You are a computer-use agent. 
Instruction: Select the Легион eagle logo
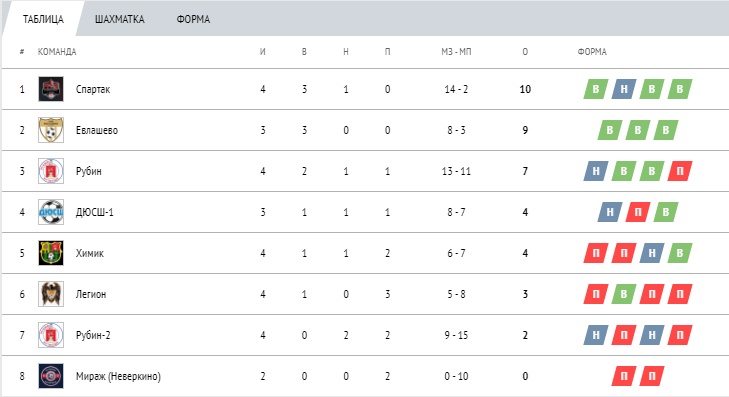coord(51,294)
